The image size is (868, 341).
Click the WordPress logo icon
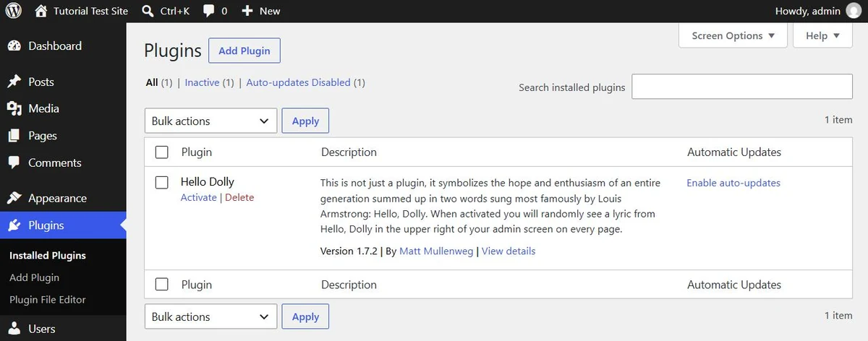[14, 11]
